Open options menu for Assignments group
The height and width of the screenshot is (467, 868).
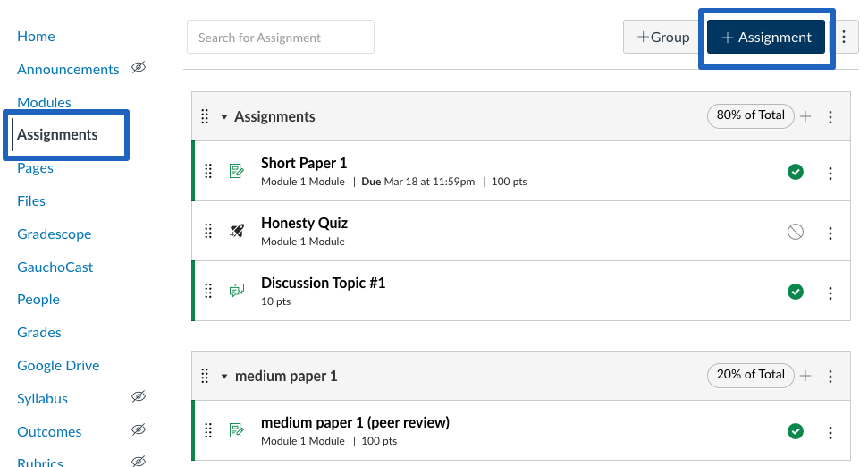[x=830, y=117]
